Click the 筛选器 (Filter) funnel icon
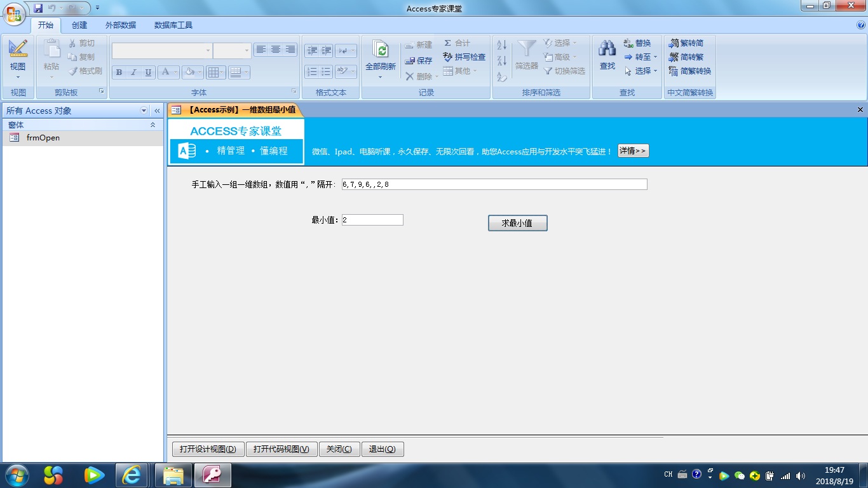 (x=527, y=49)
